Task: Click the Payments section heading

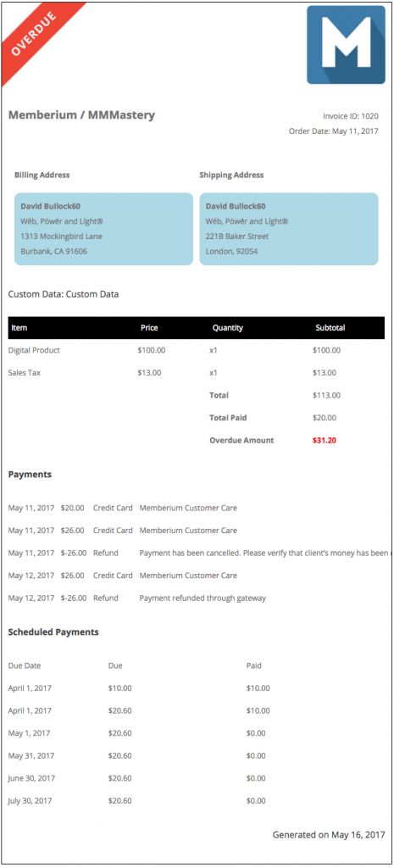Action: point(30,475)
